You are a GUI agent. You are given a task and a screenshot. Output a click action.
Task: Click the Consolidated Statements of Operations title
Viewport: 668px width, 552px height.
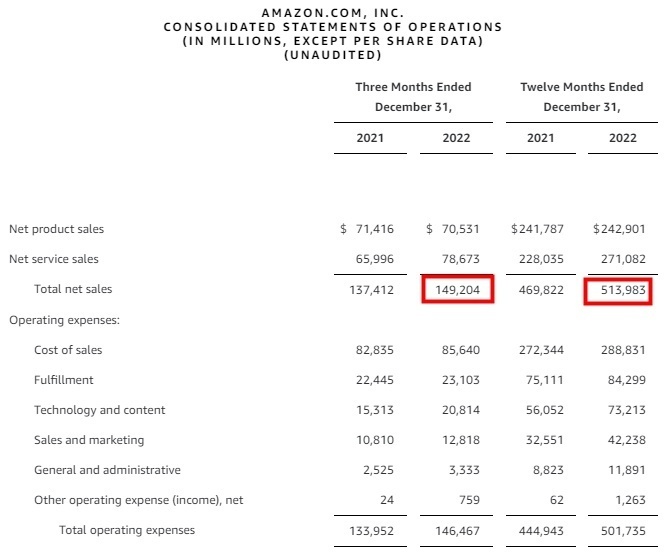click(x=333, y=27)
